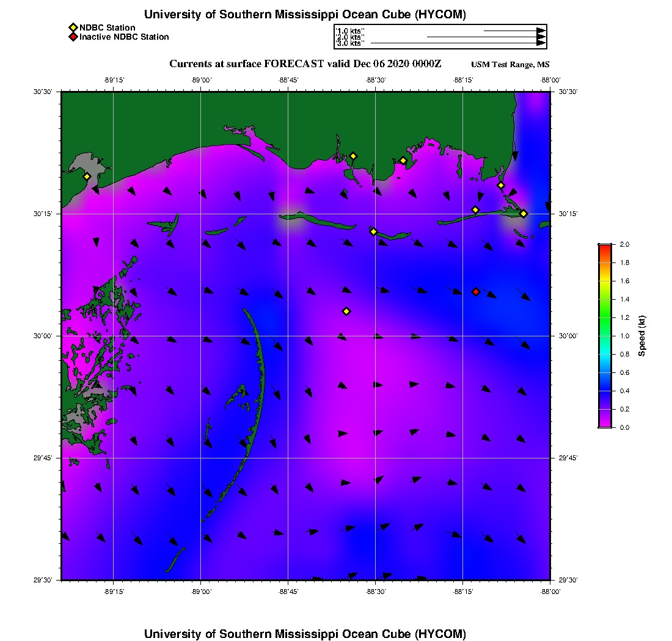Click the -88°45' longitude label on bottom axis

point(288,592)
